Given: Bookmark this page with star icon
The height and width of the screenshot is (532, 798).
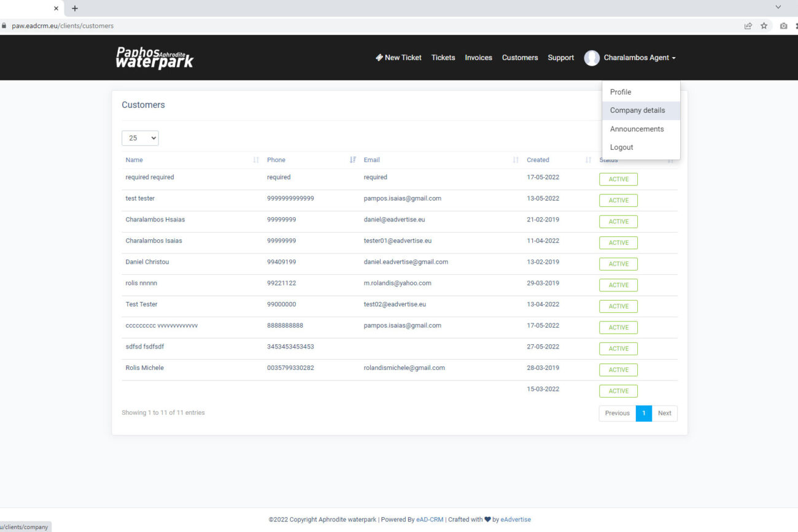Looking at the screenshot, I should point(764,26).
